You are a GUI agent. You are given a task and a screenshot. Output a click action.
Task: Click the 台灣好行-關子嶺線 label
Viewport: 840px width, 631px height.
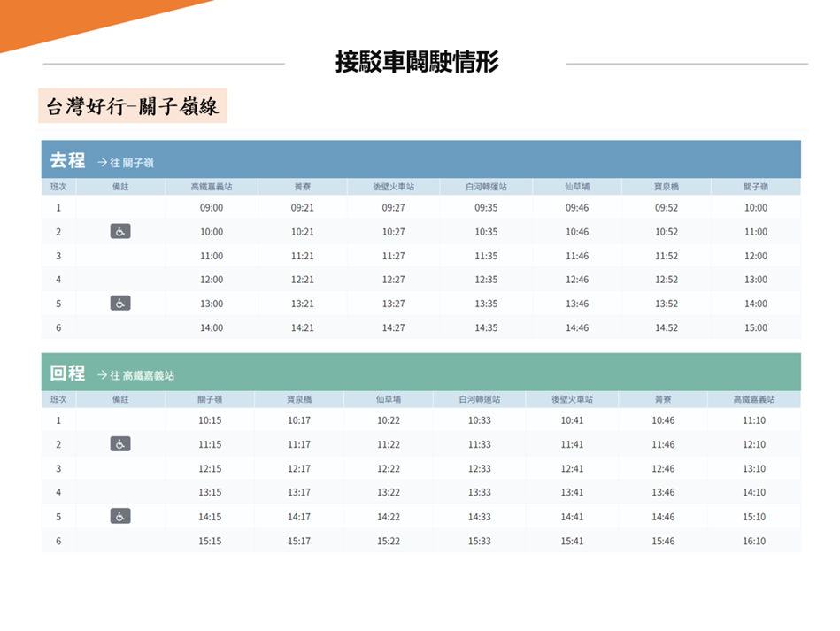tap(132, 108)
